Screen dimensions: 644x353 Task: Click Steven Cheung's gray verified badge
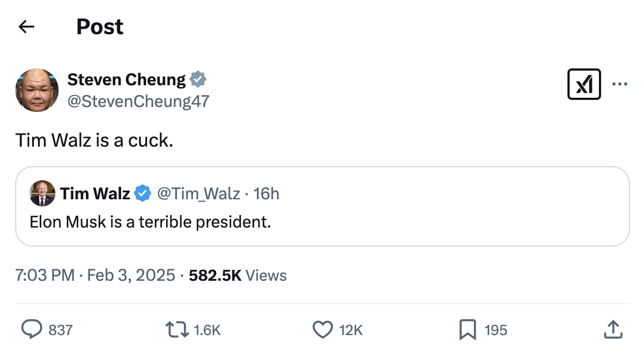tap(198, 80)
